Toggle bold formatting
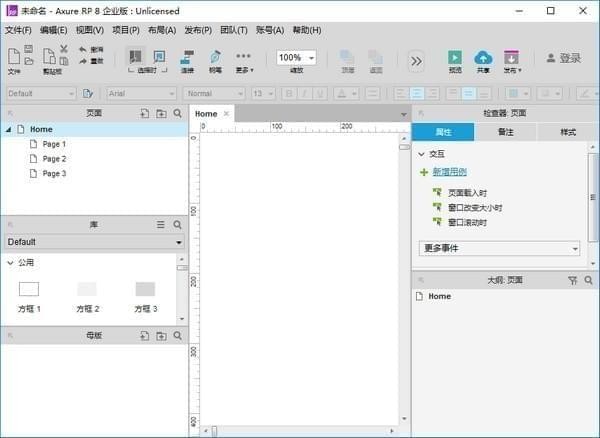The image size is (600, 438). pos(289,94)
